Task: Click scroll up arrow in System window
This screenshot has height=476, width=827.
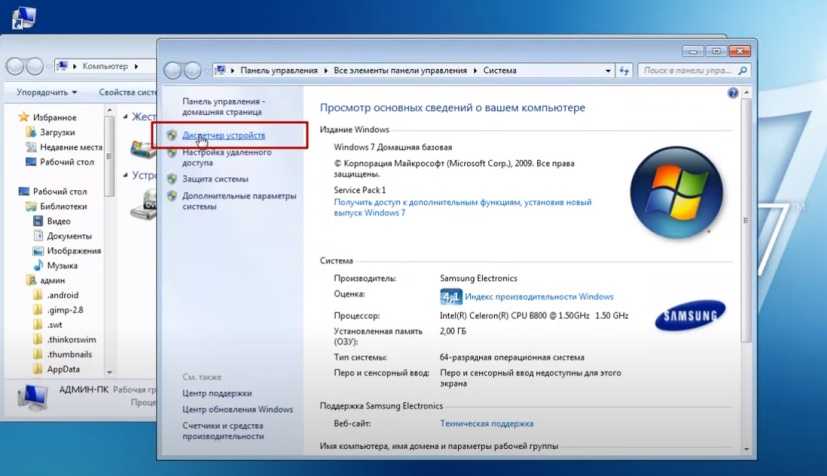Action: (746, 93)
